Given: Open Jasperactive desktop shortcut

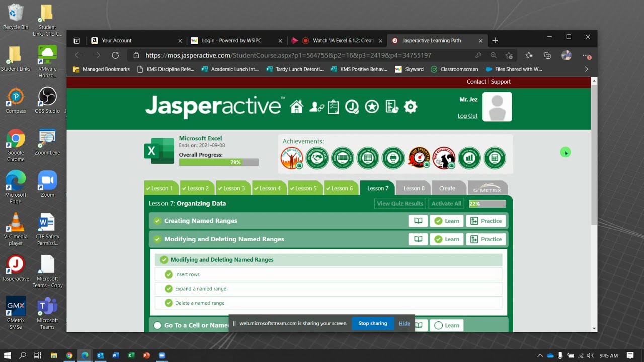Looking at the screenshot, I should [x=16, y=268].
